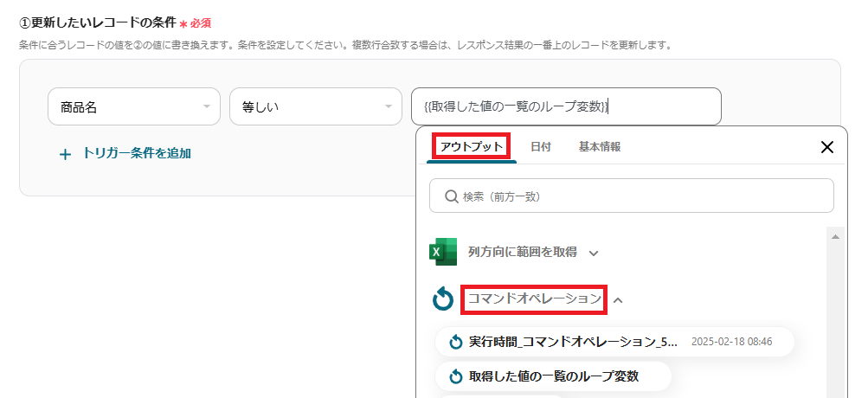Click the plus icon beside トリガー条件を追加

tap(65, 154)
